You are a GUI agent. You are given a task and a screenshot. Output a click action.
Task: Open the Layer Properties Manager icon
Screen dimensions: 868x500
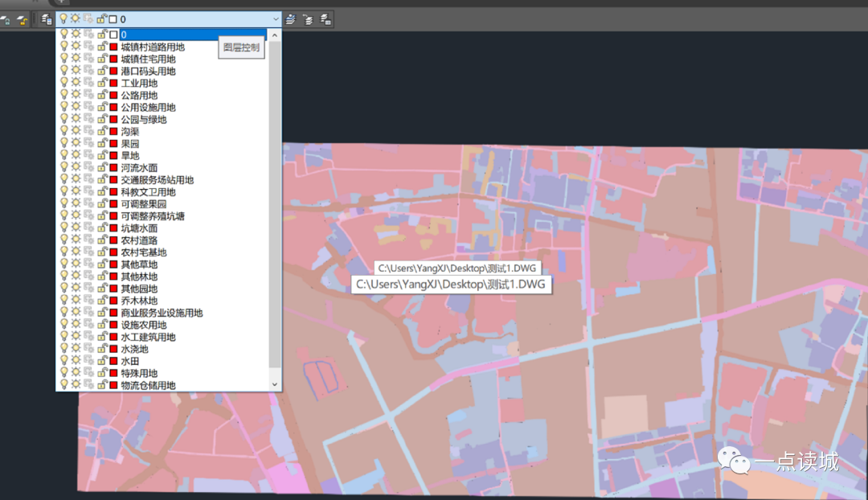[47, 18]
